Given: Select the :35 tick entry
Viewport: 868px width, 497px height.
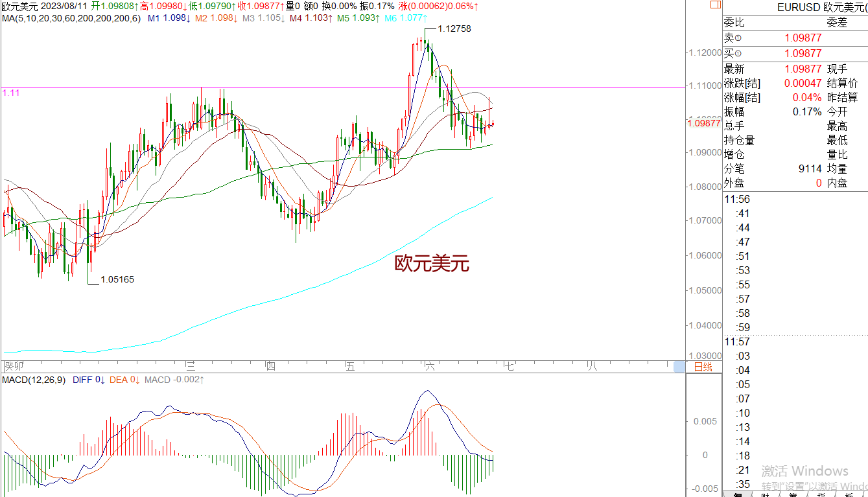Looking at the screenshot, I should tap(743, 485).
